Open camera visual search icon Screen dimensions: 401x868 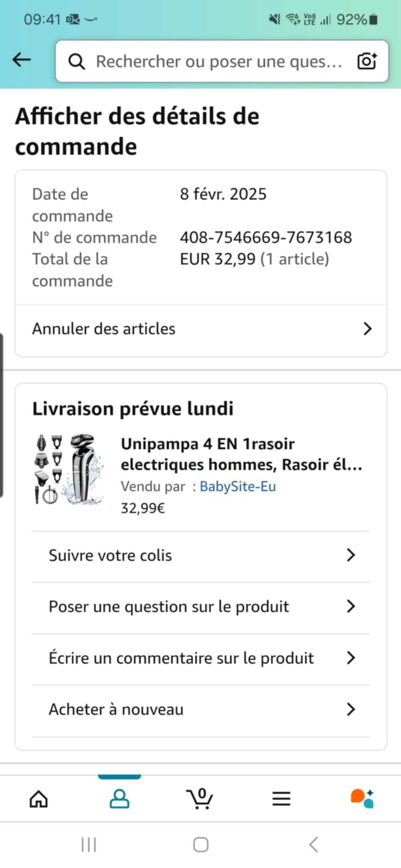click(x=367, y=61)
